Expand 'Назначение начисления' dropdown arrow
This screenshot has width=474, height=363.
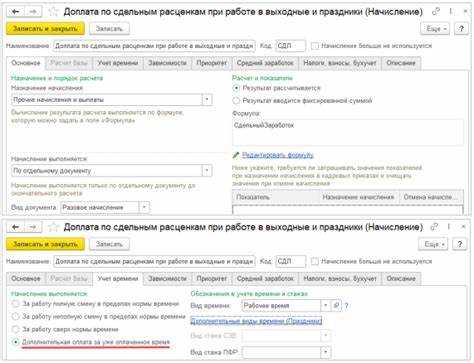click(x=207, y=99)
